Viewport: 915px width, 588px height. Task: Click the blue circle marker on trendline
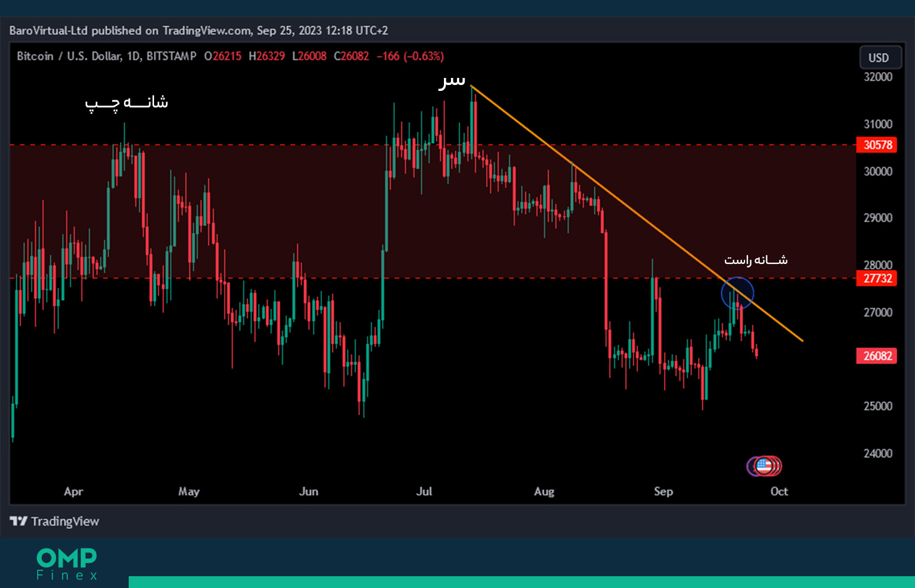tap(737, 293)
